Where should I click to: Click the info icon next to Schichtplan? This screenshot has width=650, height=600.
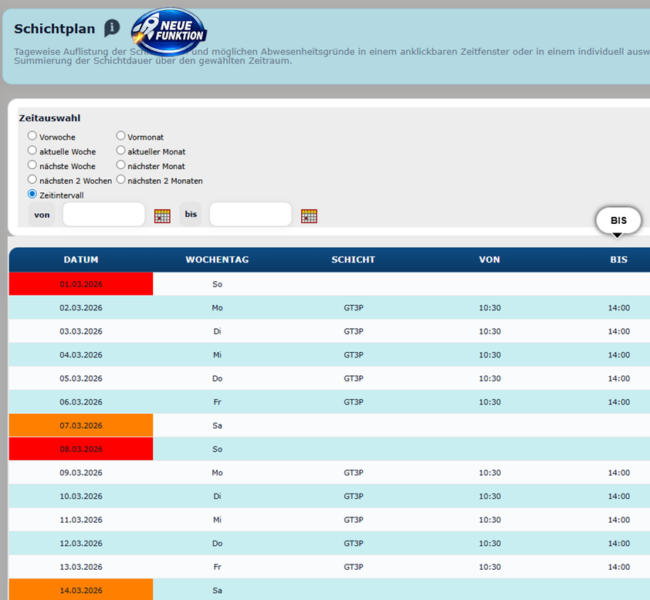[112, 28]
